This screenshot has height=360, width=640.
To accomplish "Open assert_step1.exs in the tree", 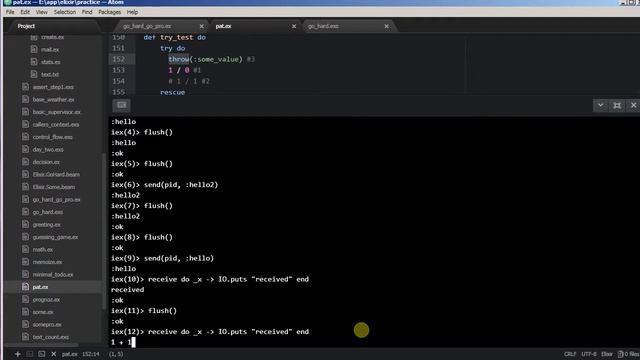I will click(x=53, y=87).
